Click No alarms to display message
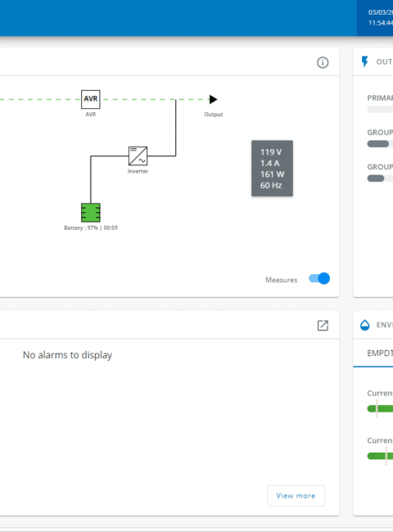This screenshot has height=532, width=393. tap(67, 355)
